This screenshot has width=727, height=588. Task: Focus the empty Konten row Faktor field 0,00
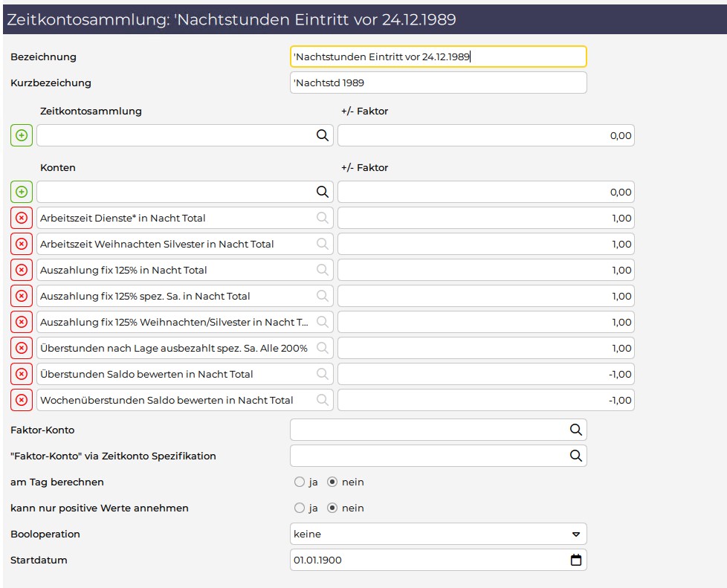tap(486, 192)
